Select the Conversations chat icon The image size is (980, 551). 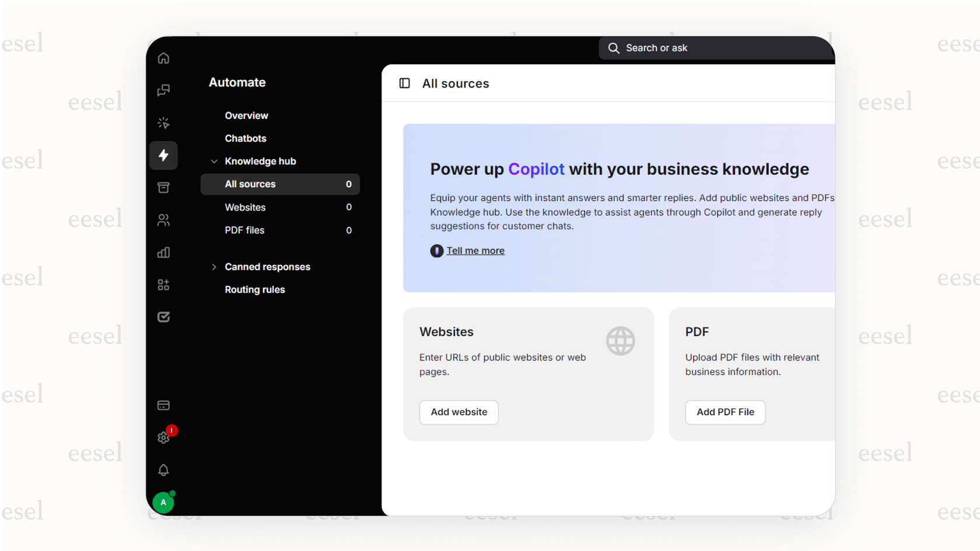click(x=163, y=90)
